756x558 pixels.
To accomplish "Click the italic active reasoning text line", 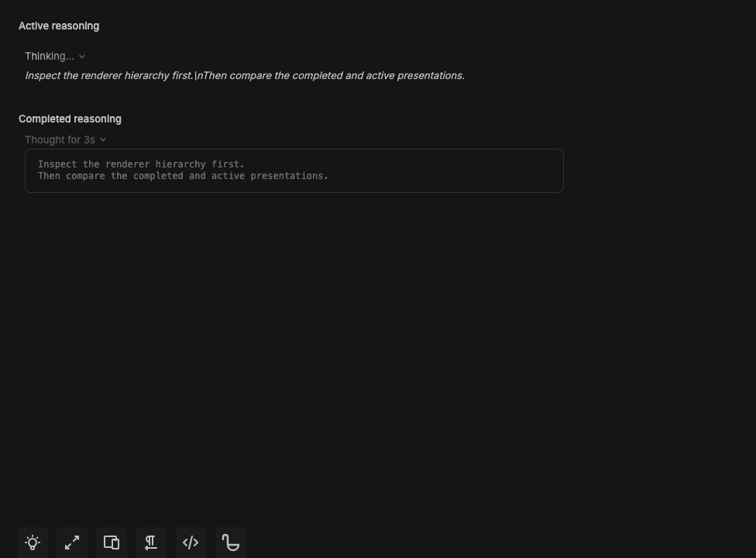I will pyautogui.click(x=245, y=76).
